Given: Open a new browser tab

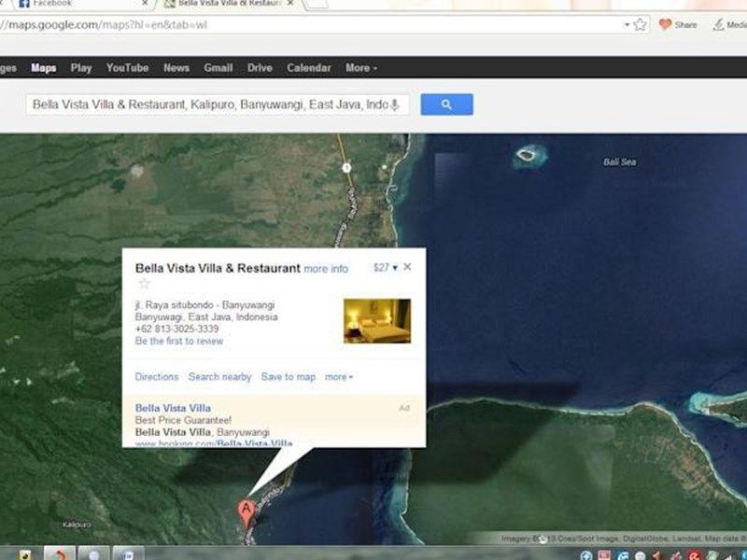Looking at the screenshot, I should [317, 4].
